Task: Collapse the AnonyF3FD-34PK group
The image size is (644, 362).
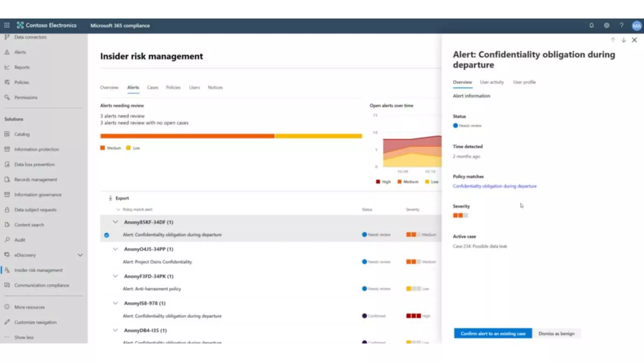Action: [115, 276]
